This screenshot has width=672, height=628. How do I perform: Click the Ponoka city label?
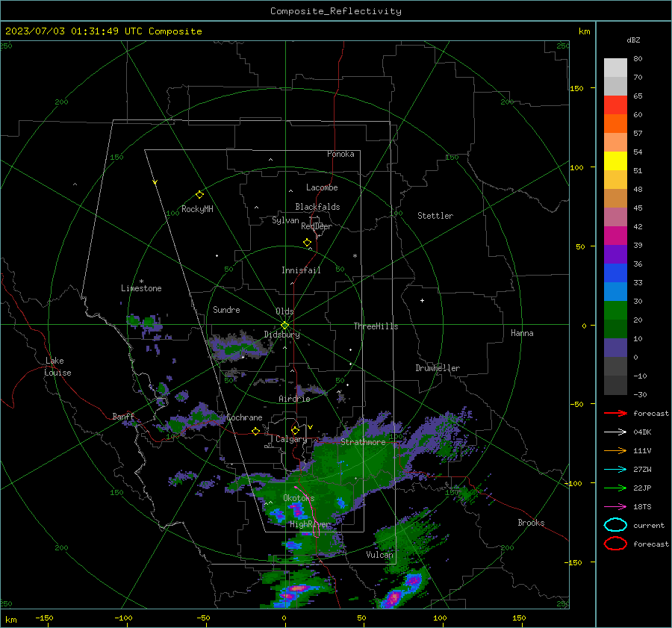pos(340,154)
